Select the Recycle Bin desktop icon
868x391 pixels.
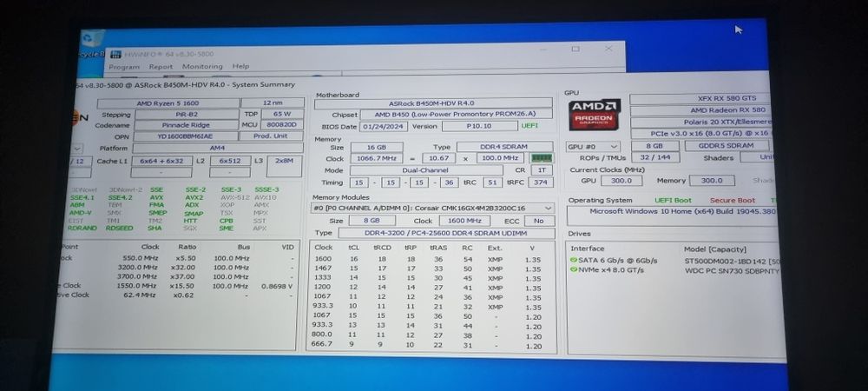tap(90, 43)
